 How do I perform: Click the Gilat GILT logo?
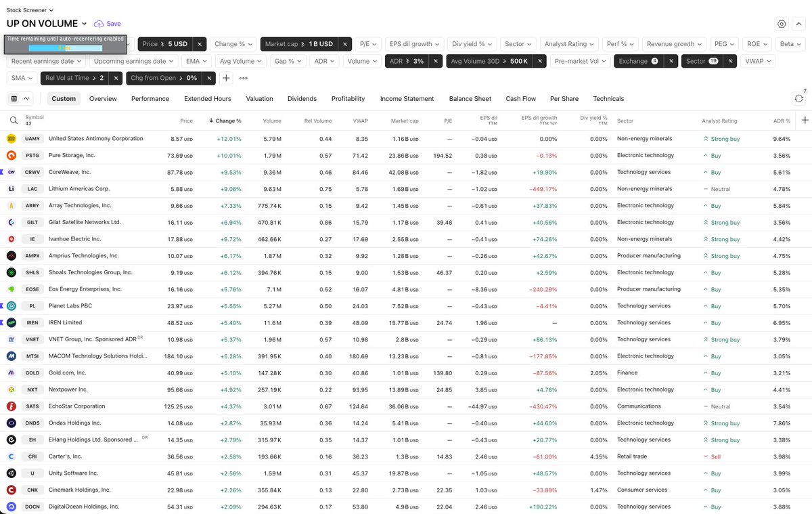[12, 222]
